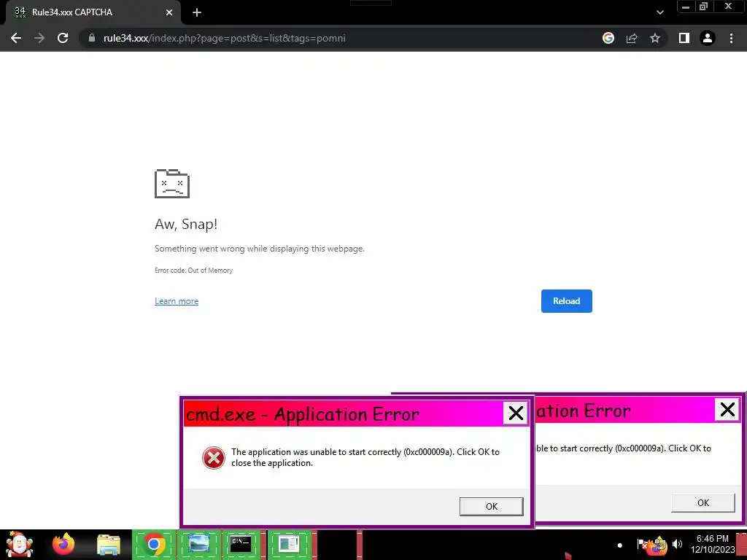Share this page using the share icon
Viewport: 747px width, 560px height.
(632, 38)
